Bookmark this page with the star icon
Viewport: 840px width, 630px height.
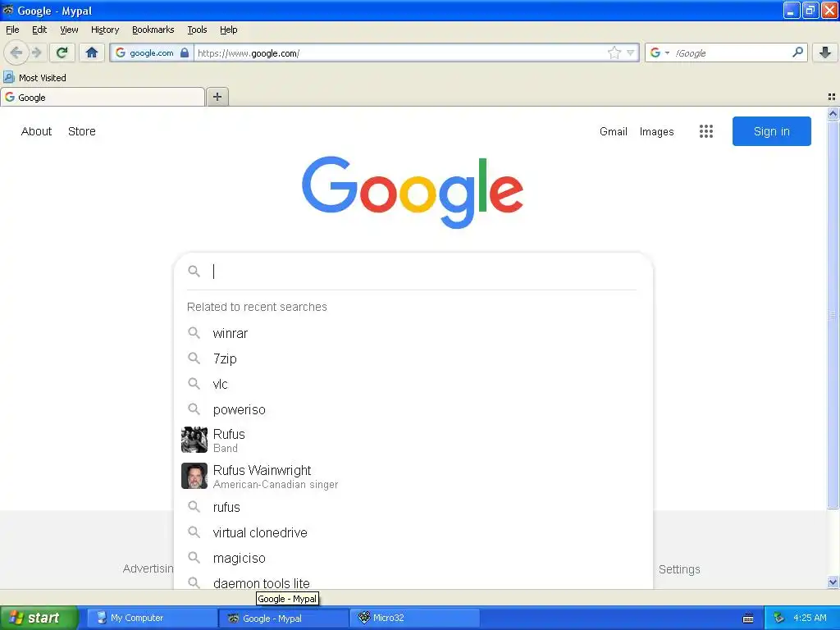click(x=614, y=52)
